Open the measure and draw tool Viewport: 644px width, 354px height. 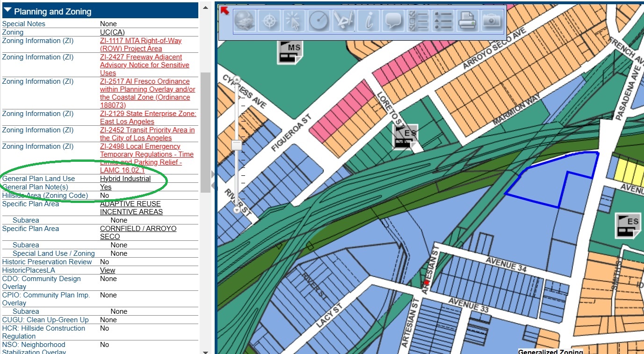pyautogui.click(x=344, y=21)
